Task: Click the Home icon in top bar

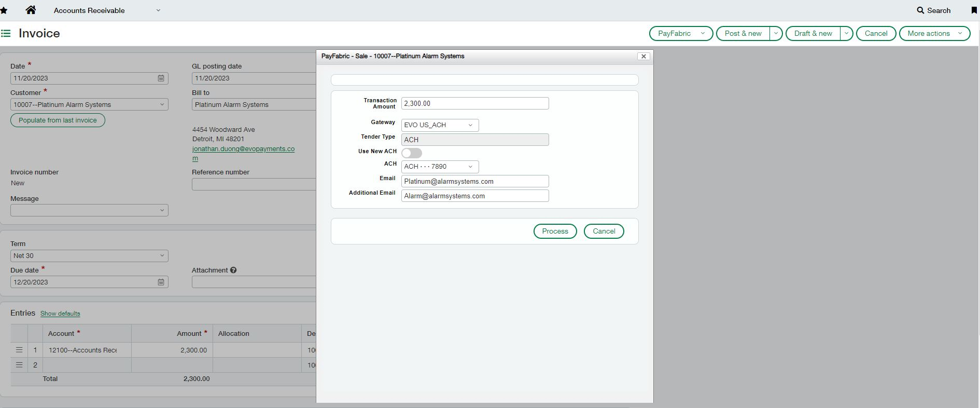Action: [x=31, y=10]
